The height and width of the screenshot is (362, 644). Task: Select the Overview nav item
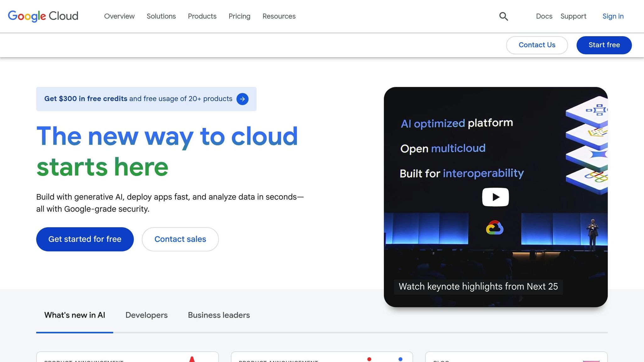tap(119, 16)
